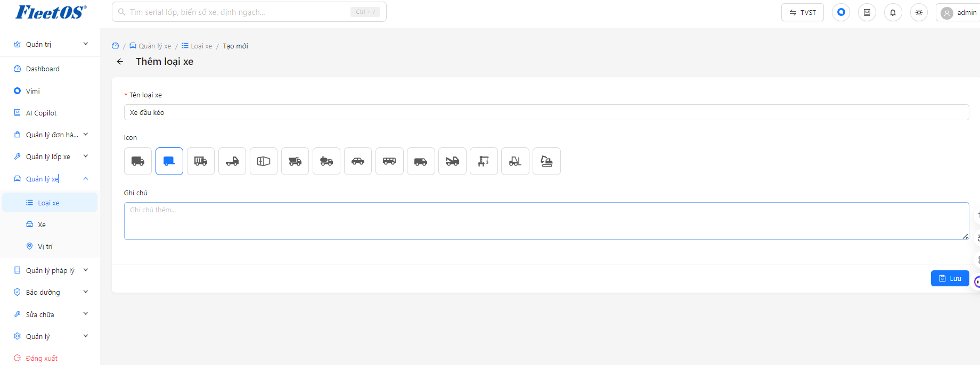Screen dimensions: 980x365
Task: Select the excavator vehicle icon
Action: click(546, 161)
